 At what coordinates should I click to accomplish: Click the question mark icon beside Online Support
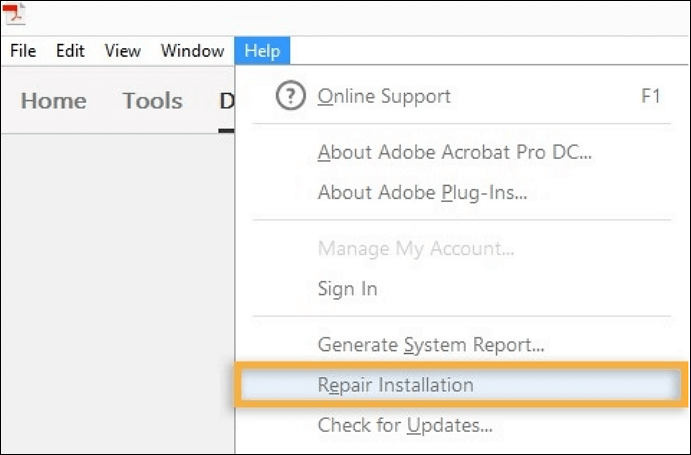coord(290,96)
